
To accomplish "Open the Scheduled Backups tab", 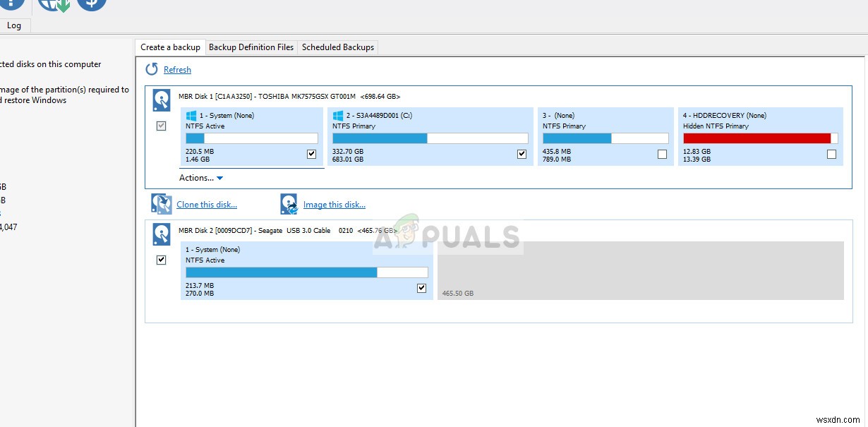I will click(x=338, y=47).
